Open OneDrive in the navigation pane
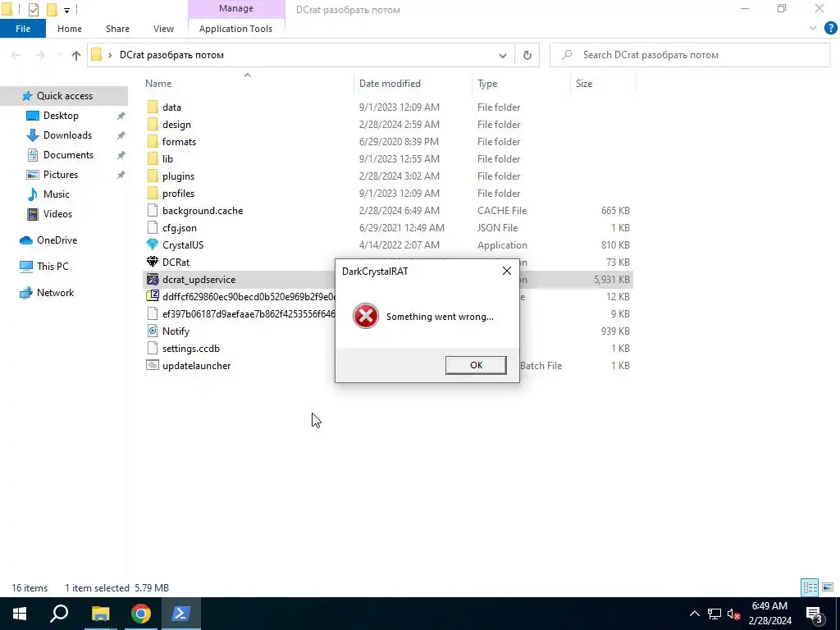This screenshot has width=840, height=630. [57, 240]
